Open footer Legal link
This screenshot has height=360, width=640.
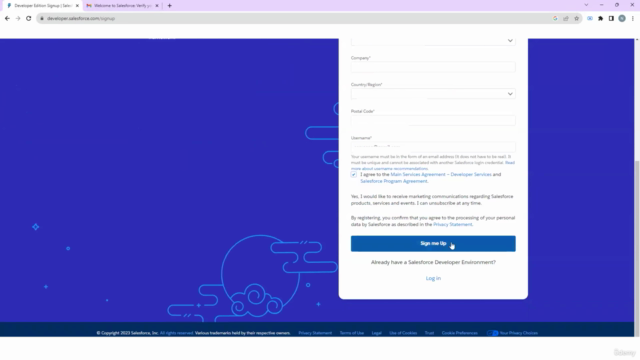pyautogui.click(x=376, y=333)
